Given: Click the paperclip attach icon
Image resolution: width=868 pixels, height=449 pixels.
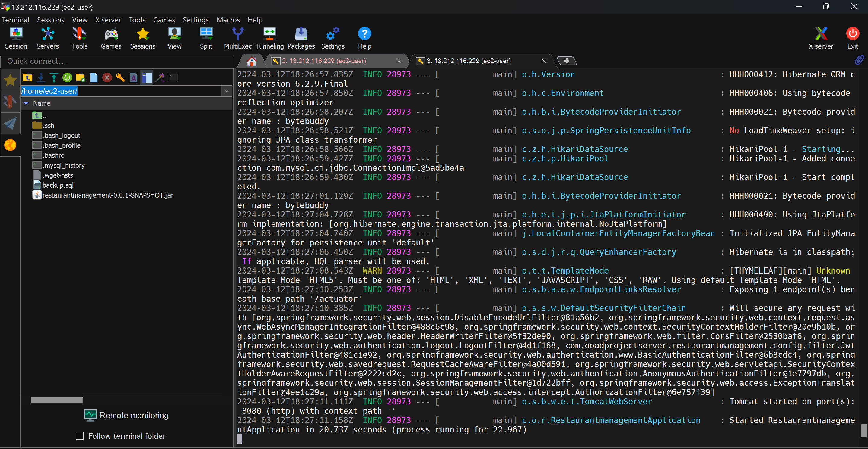Looking at the screenshot, I should pyautogui.click(x=859, y=60).
